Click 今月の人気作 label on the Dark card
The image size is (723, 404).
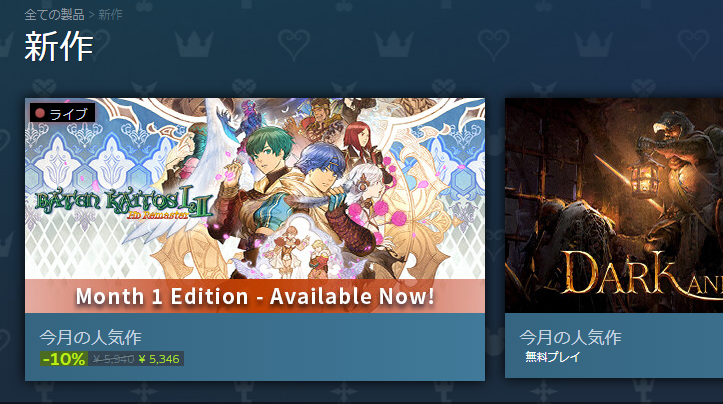(570, 338)
